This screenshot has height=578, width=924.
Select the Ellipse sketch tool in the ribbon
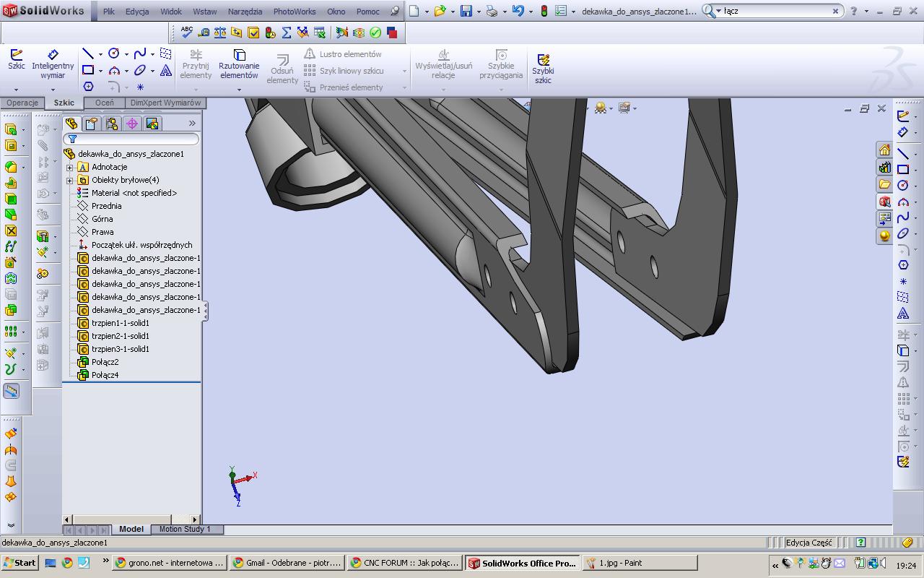point(140,71)
